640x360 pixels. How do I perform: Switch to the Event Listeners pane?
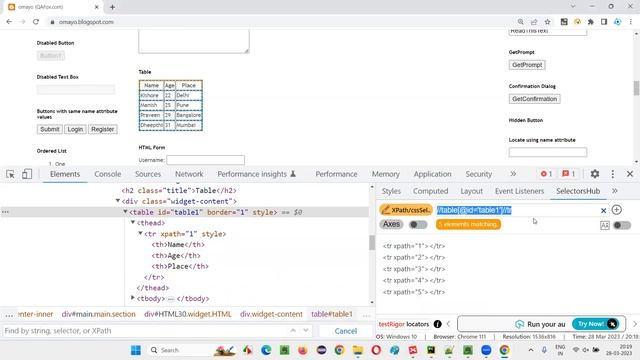click(520, 191)
